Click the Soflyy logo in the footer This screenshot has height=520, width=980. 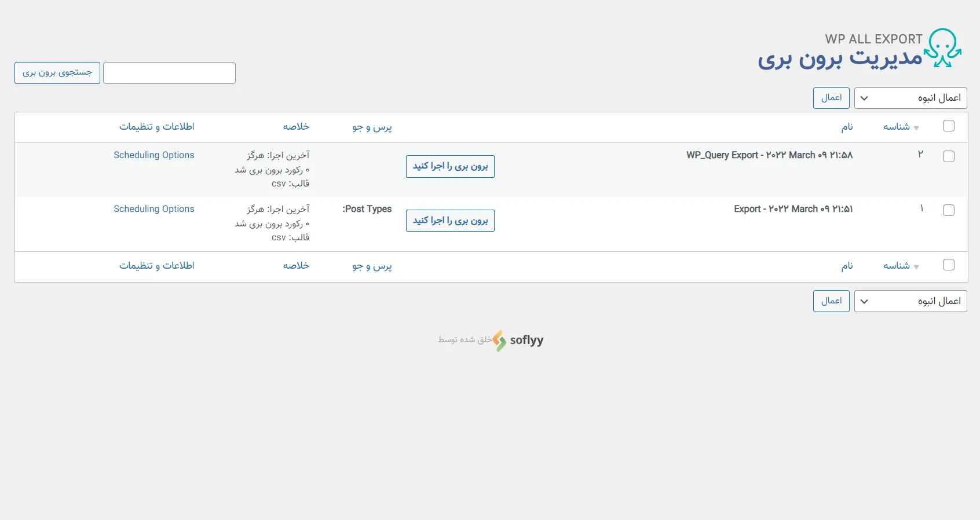click(x=518, y=340)
